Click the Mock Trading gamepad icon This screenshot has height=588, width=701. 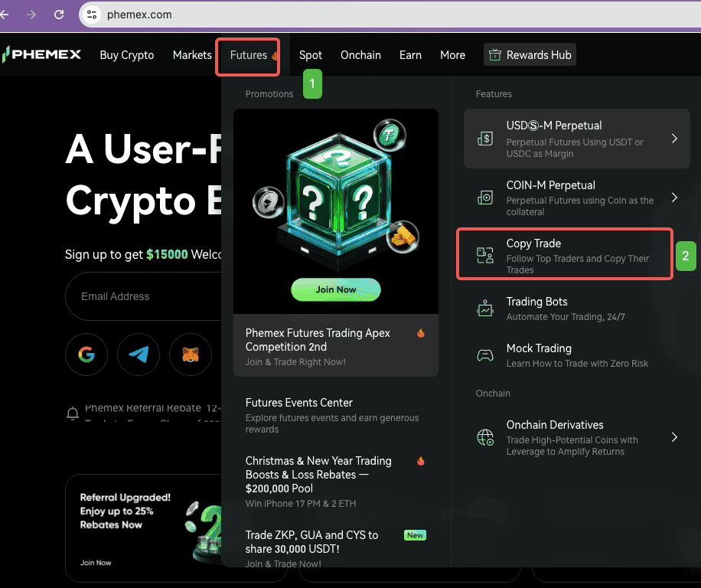click(x=485, y=355)
